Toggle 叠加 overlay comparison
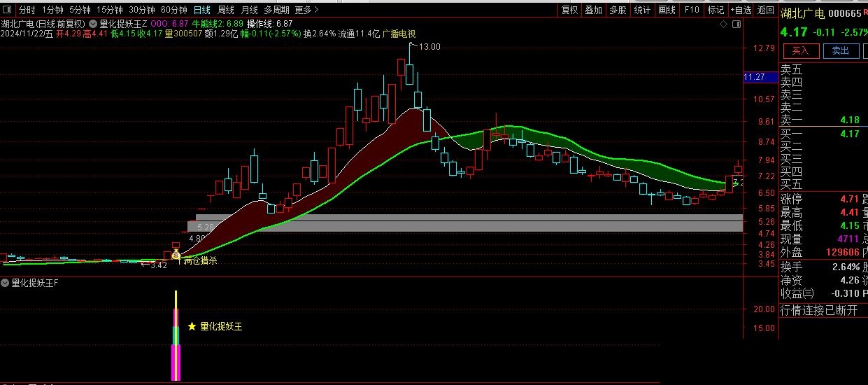 click(x=593, y=10)
